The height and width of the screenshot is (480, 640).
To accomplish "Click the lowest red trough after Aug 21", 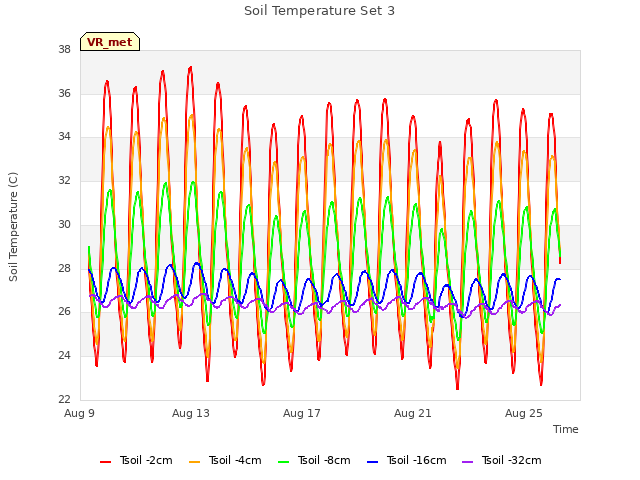I will (x=458, y=388).
